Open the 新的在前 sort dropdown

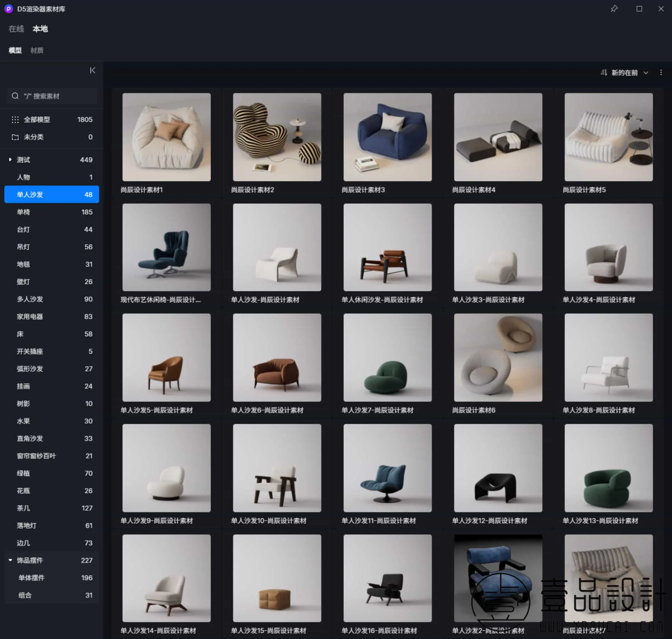coord(646,72)
